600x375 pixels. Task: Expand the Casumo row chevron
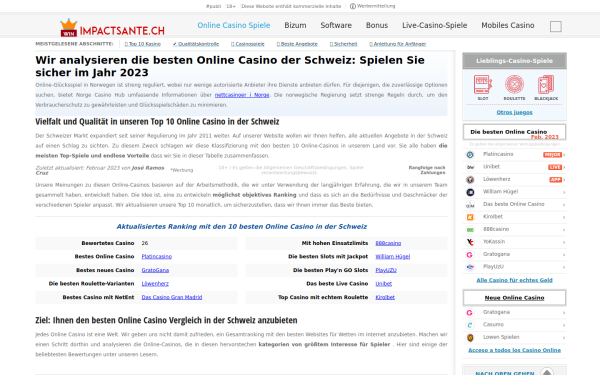click(564, 325)
